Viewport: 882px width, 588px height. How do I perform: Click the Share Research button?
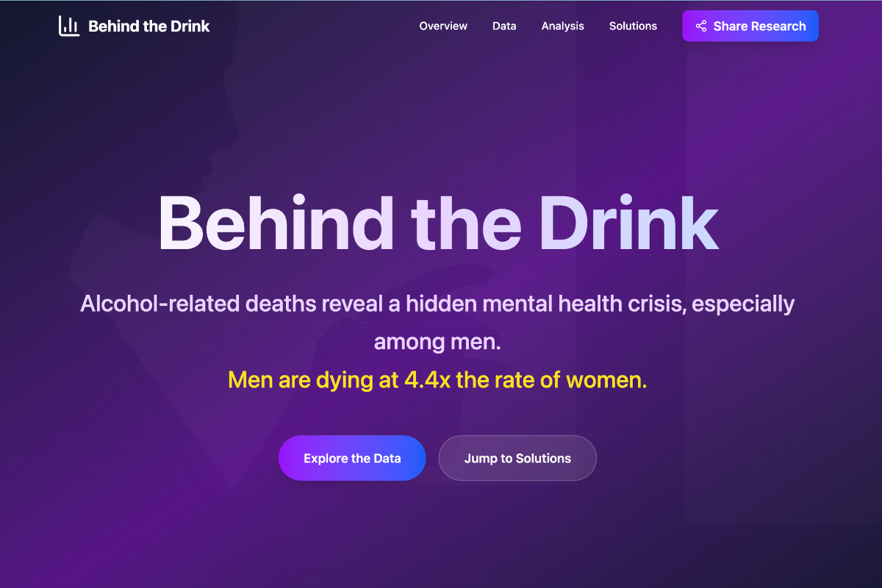[x=750, y=26]
